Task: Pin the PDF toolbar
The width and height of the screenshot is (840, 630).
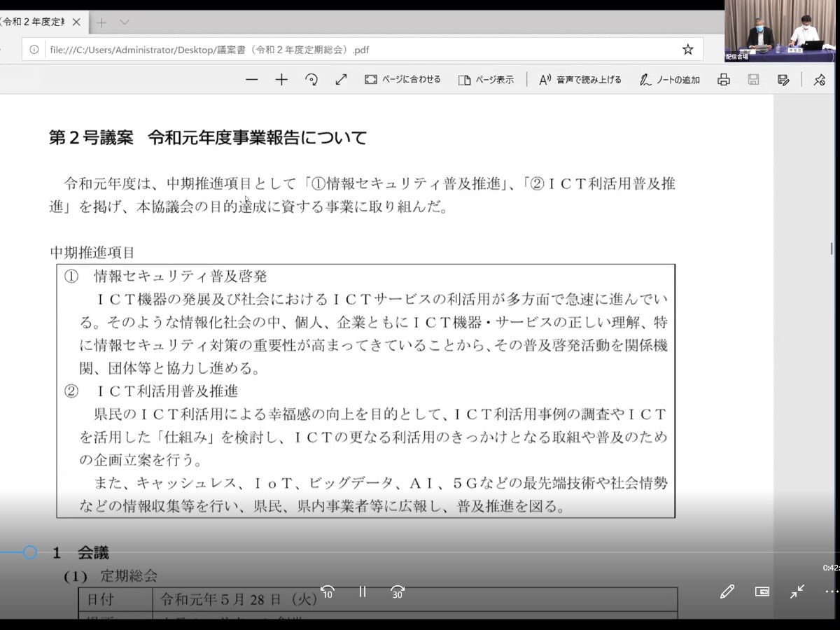Action: pos(820,80)
